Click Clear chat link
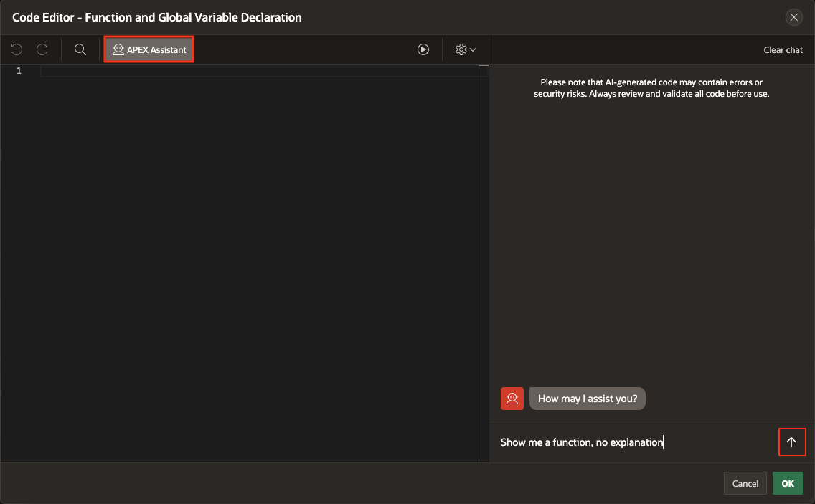 coord(783,50)
